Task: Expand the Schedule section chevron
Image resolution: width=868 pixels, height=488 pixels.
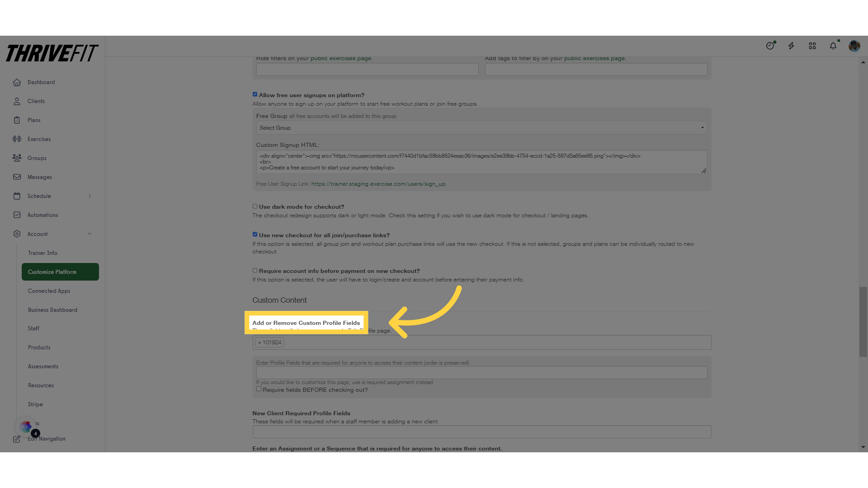Action: (x=90, y=196)
